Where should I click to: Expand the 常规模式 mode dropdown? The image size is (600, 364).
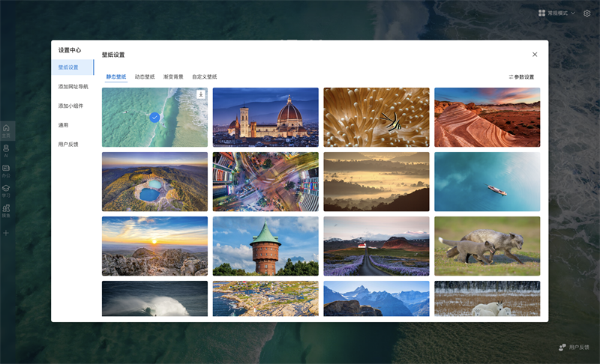(x=557, y=13)
